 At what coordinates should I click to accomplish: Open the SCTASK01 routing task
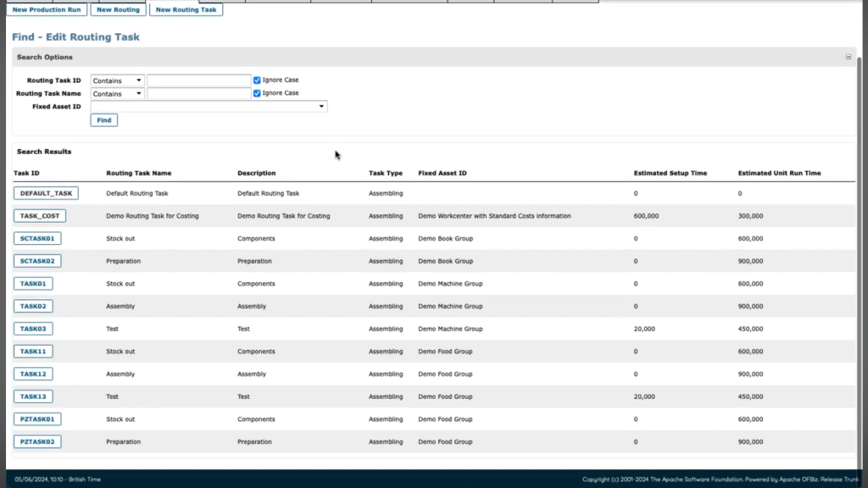(x=37, y=239)
